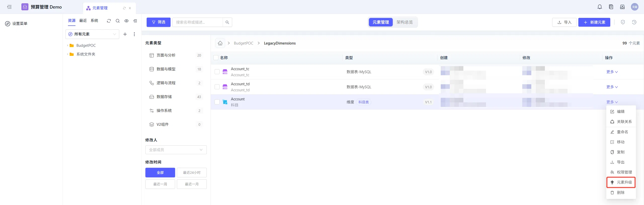Add a new item with the plus icon
Viewport: 644px width, 205px height.
[125, 34]
